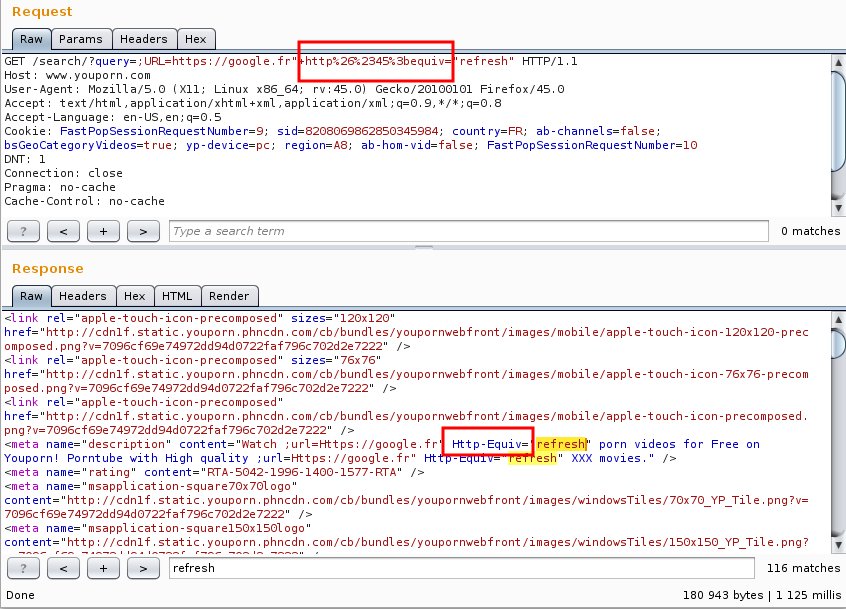Image resolution: width=846 pixels, height=609 pixels.
Task: Click the sizes="120x120" attribute text
Action: tap(343, 318)
